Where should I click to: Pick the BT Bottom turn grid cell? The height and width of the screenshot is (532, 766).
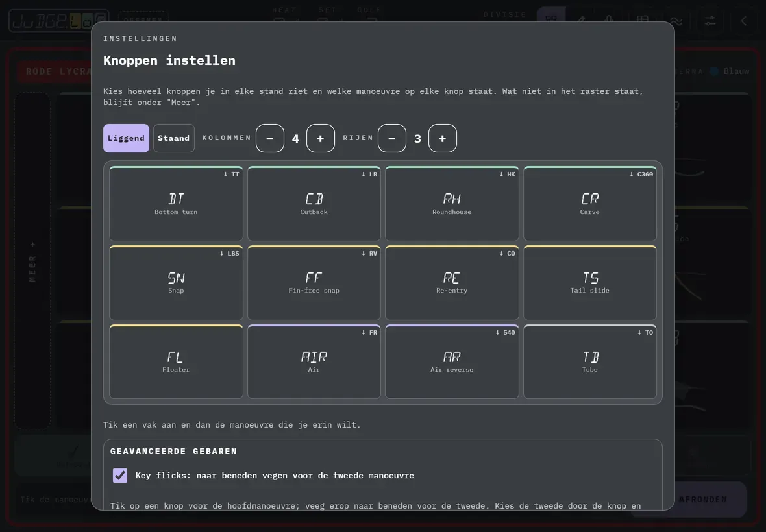click(x=176, y=204)
